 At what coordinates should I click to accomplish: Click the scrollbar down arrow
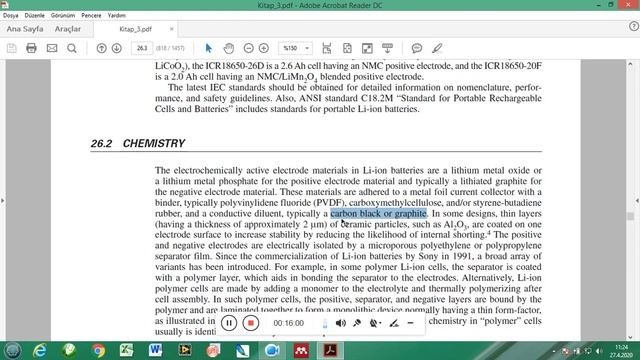point(630,337)
